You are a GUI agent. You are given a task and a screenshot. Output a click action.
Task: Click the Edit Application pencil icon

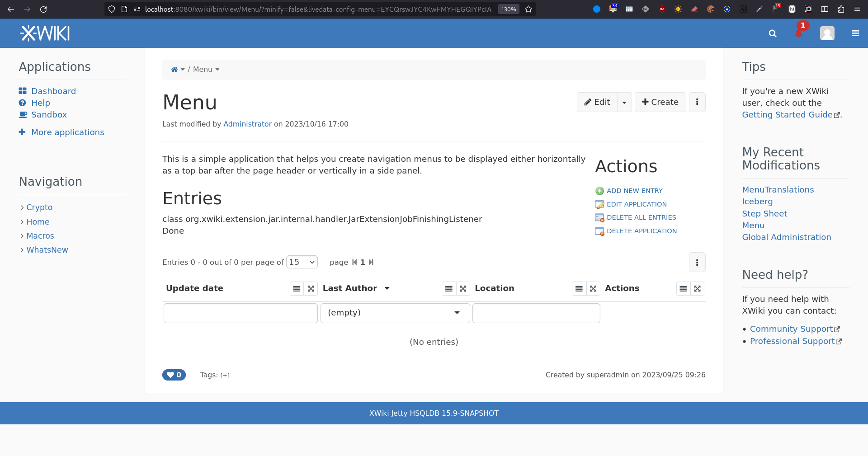point(599,204)
